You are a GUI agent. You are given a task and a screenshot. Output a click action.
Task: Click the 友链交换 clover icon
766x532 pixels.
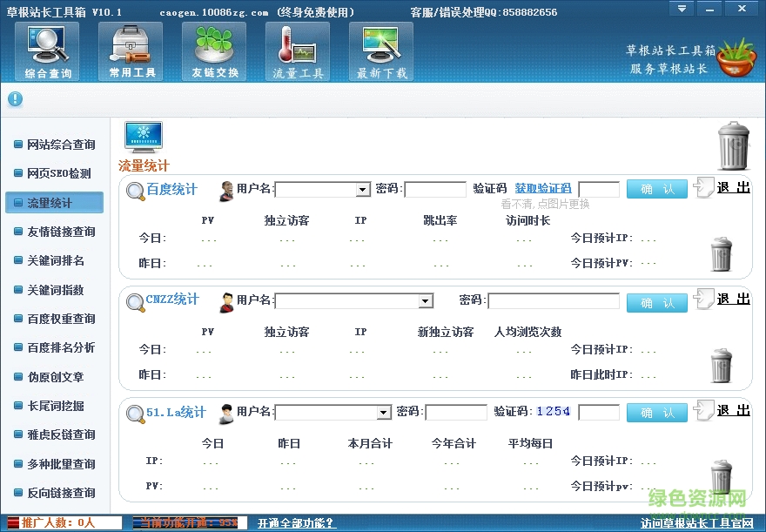click(x=214, y=51)
